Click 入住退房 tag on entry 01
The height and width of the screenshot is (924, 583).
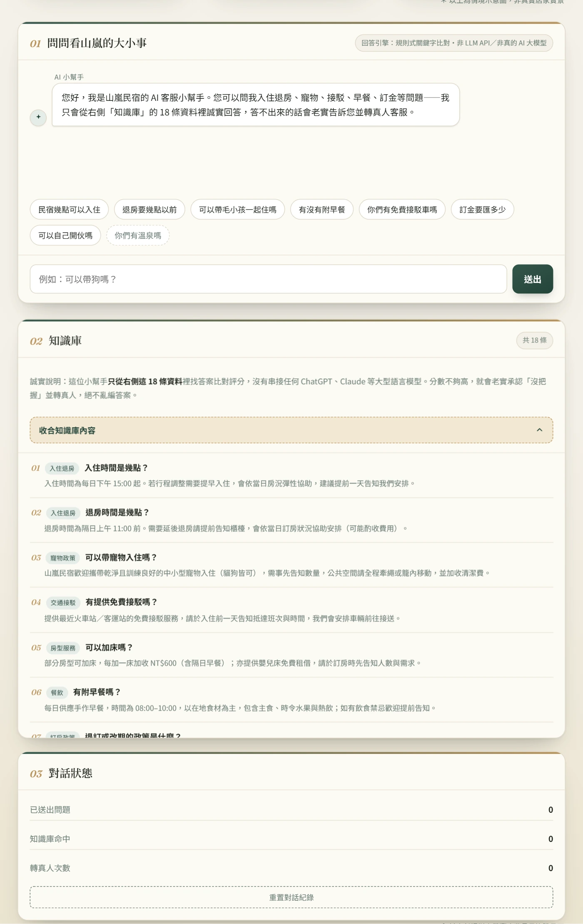point(62,468)
